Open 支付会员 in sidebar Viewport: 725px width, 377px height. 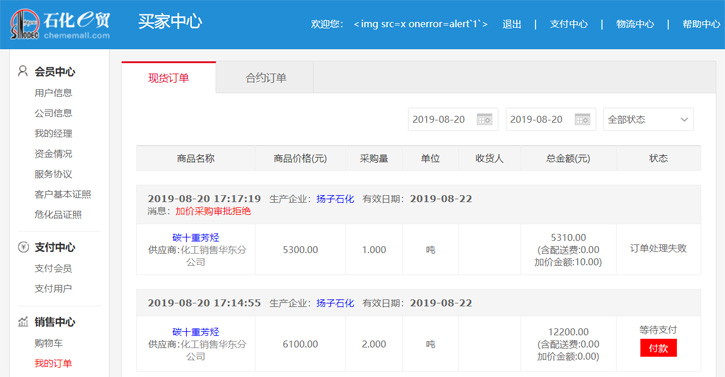tap(53, 268)
